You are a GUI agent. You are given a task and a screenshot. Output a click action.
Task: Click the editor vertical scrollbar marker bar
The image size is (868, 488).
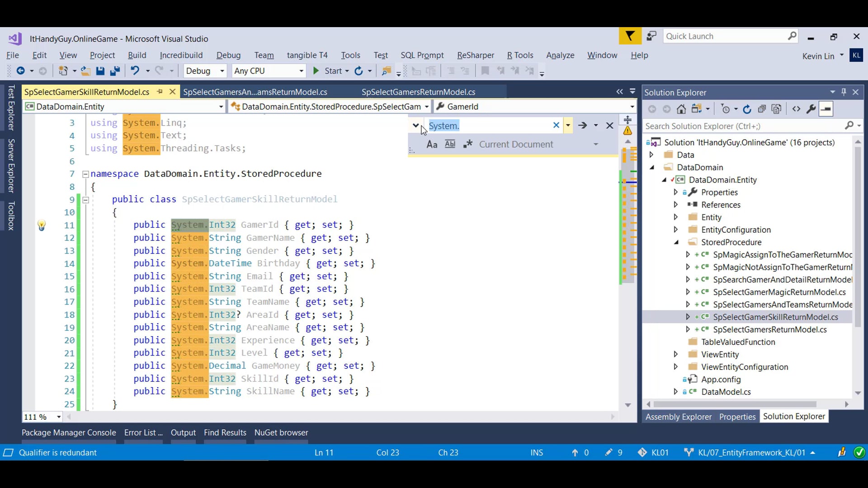[629, 226]
